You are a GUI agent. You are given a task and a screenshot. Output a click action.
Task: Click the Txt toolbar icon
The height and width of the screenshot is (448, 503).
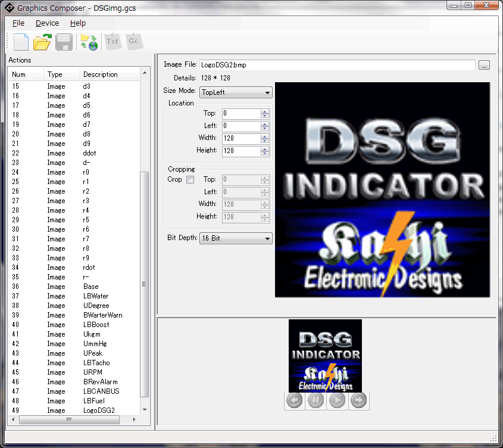pos(113,42)
